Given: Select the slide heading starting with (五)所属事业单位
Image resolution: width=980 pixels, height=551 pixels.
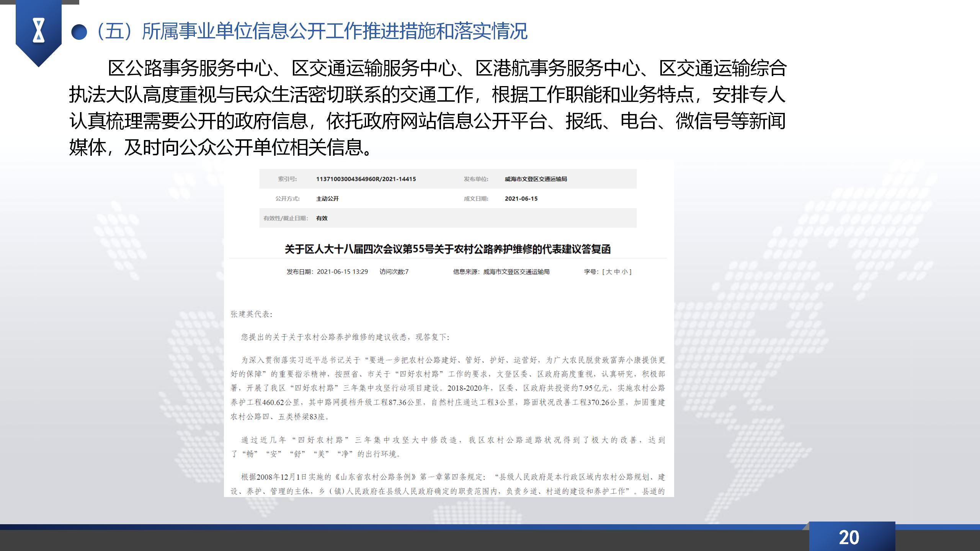Looking at the screenshot, I should click(312, 31).
